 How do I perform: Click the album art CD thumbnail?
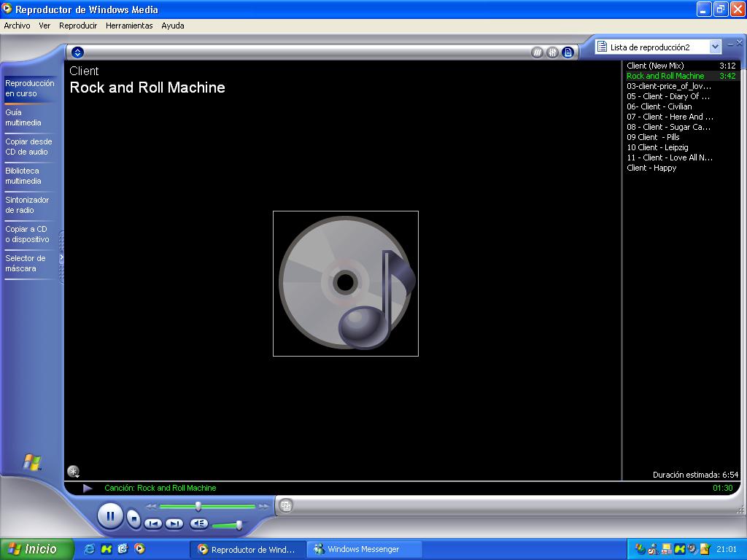(x=346, y=284)
